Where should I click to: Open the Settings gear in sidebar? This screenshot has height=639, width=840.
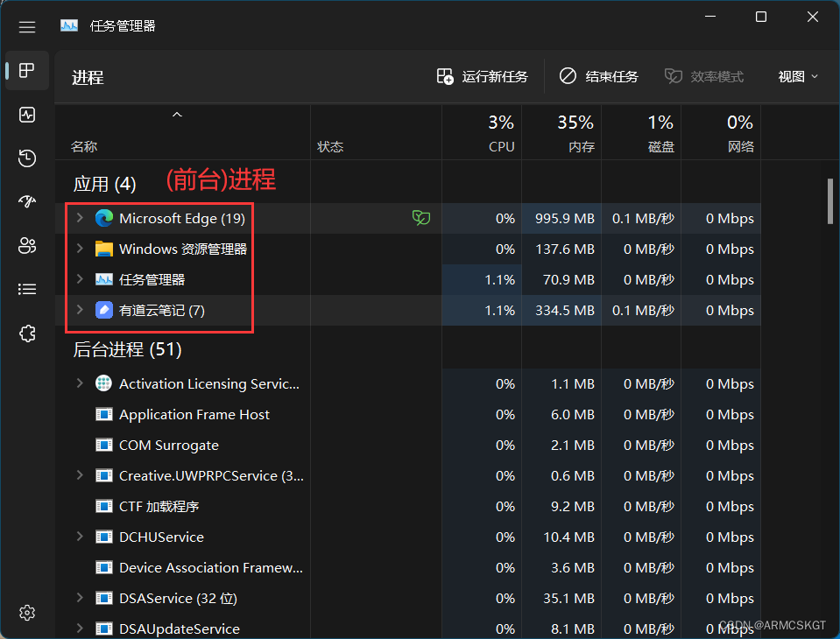(x=27, y=612)
